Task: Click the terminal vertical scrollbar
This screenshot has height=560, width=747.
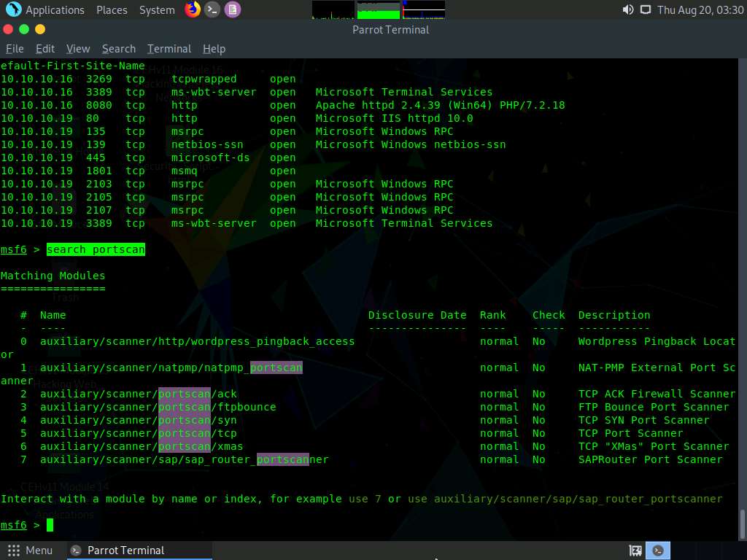Action: click(742, 524)
